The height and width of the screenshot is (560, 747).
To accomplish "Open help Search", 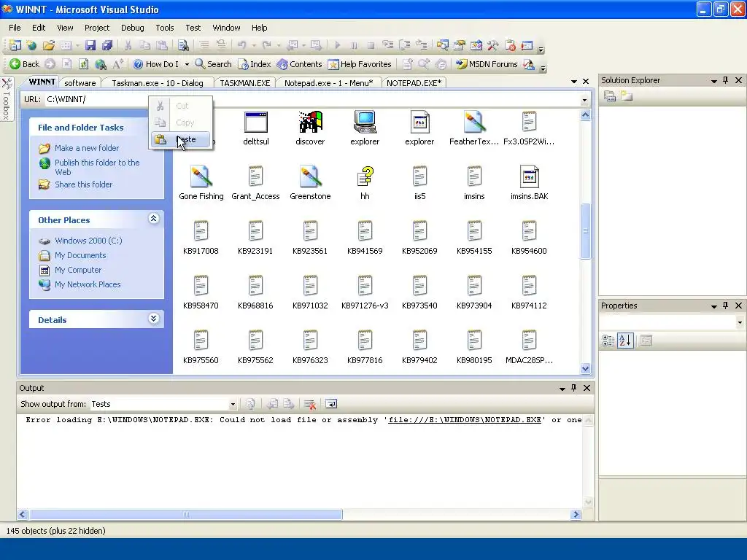I will (213, 64).
